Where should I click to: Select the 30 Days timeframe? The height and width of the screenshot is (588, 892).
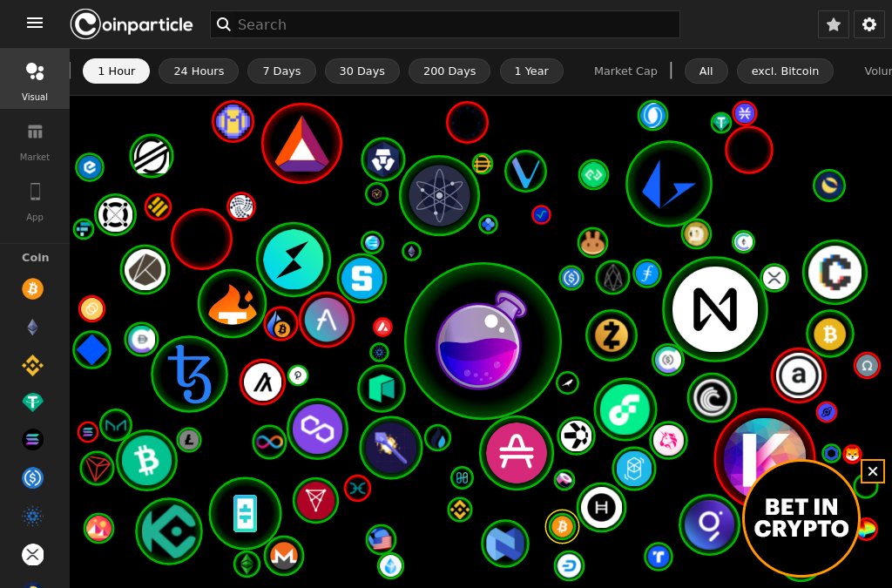[x=362, y=71]
